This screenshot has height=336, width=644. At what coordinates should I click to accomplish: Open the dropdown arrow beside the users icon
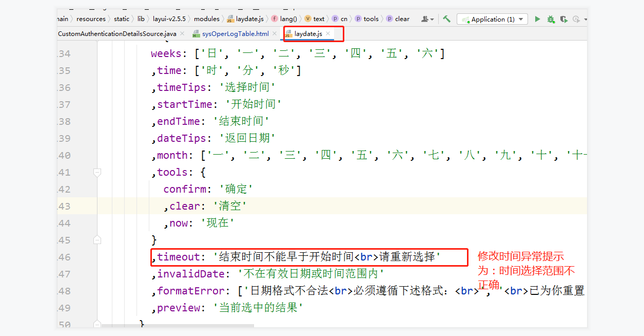(x=432, y=18)
